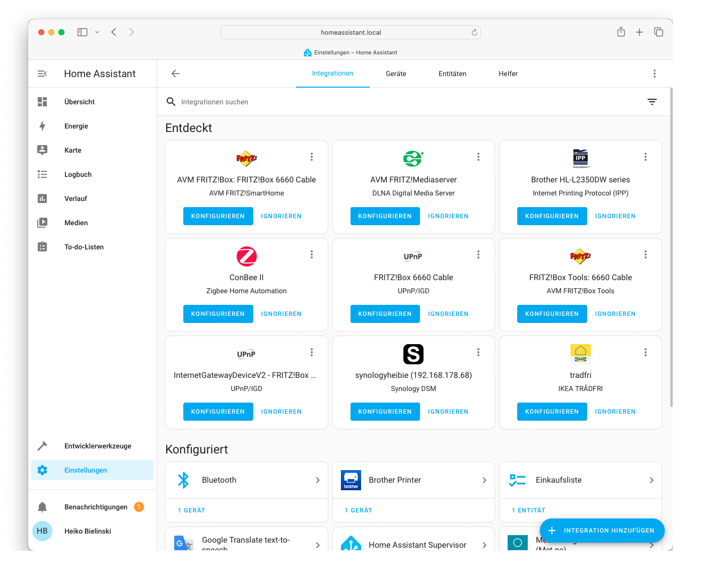Reload the page in address bar
The height and width of the screenshot is (588, 701).
(x=474, y=32)
